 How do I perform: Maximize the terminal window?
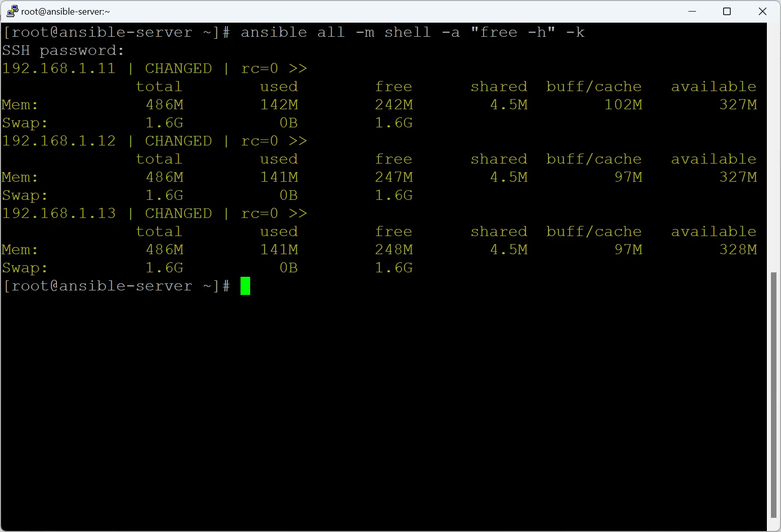(x=727, y=11)
